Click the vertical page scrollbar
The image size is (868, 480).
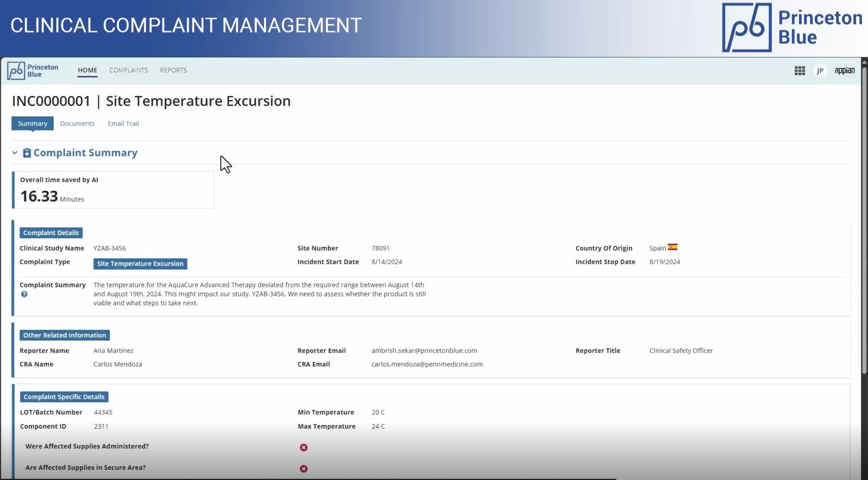pos(864,219)
